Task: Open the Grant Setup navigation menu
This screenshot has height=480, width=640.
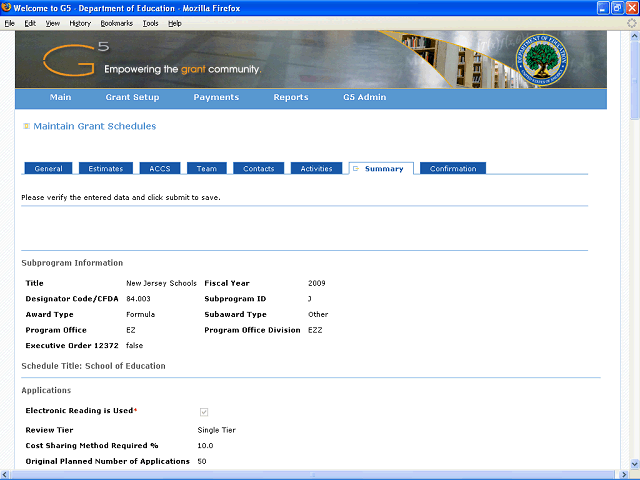Action: click(x=132, y=98)
